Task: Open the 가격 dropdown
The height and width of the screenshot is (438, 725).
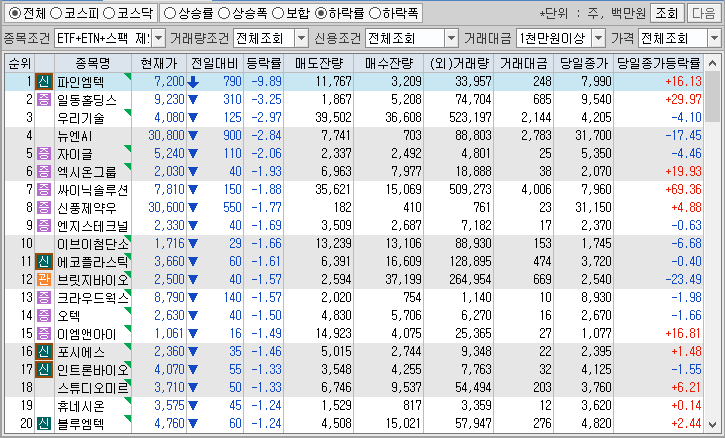Action: click(x=714, y=38)
